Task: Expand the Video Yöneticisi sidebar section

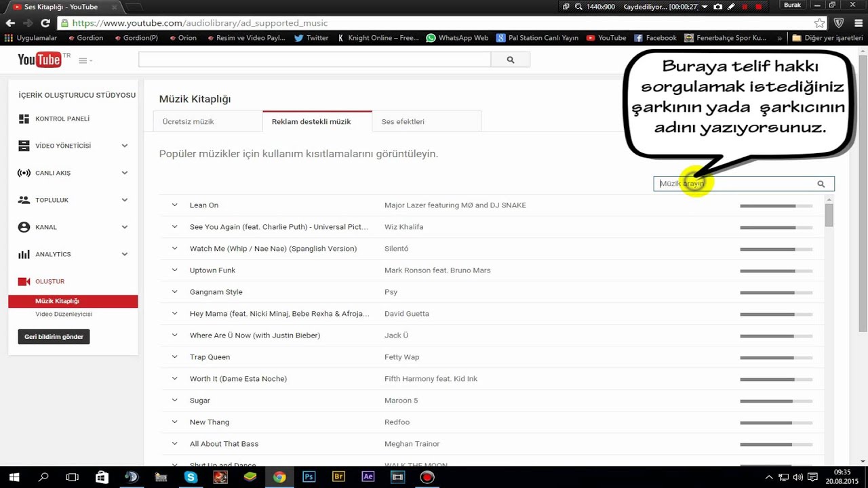Action: [125, 146]
